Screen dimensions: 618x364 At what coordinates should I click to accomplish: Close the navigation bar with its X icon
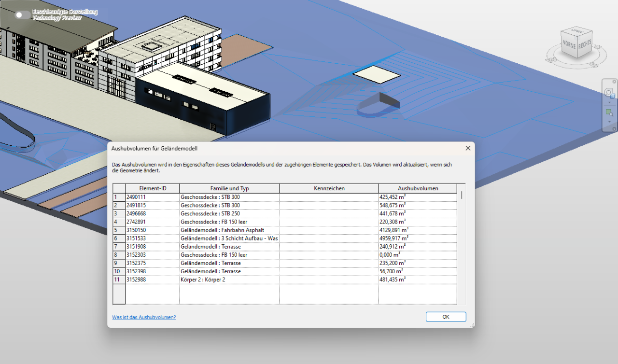[x=614, y=82]
